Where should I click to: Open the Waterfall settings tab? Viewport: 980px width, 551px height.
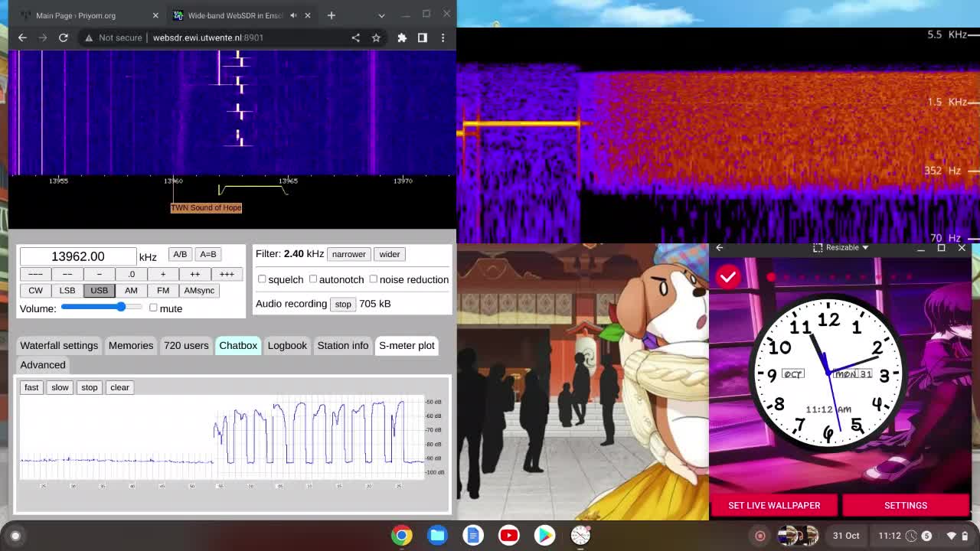(59, 345)
